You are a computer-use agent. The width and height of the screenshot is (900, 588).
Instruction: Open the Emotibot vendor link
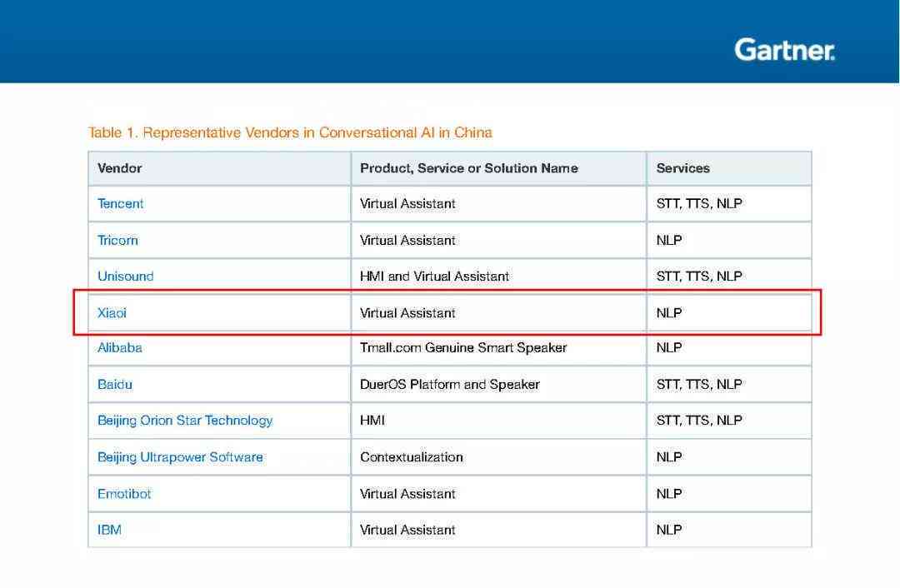[x=124, y=494]
